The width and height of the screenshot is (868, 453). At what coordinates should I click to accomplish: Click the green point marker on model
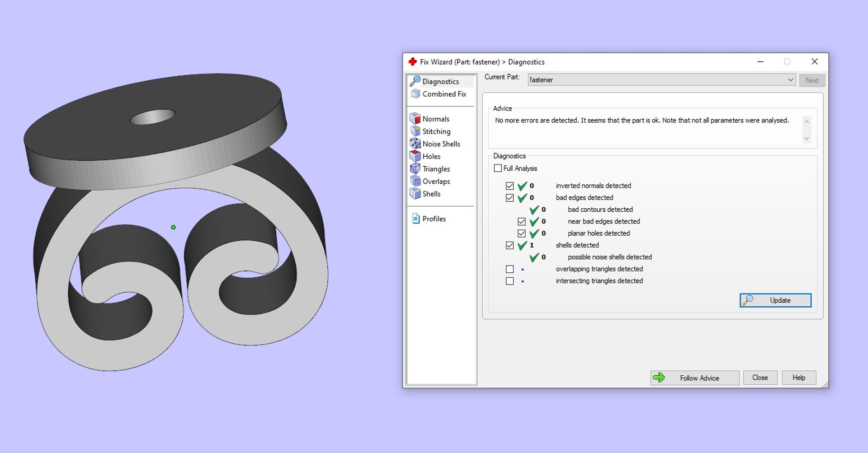pos(173,227)
